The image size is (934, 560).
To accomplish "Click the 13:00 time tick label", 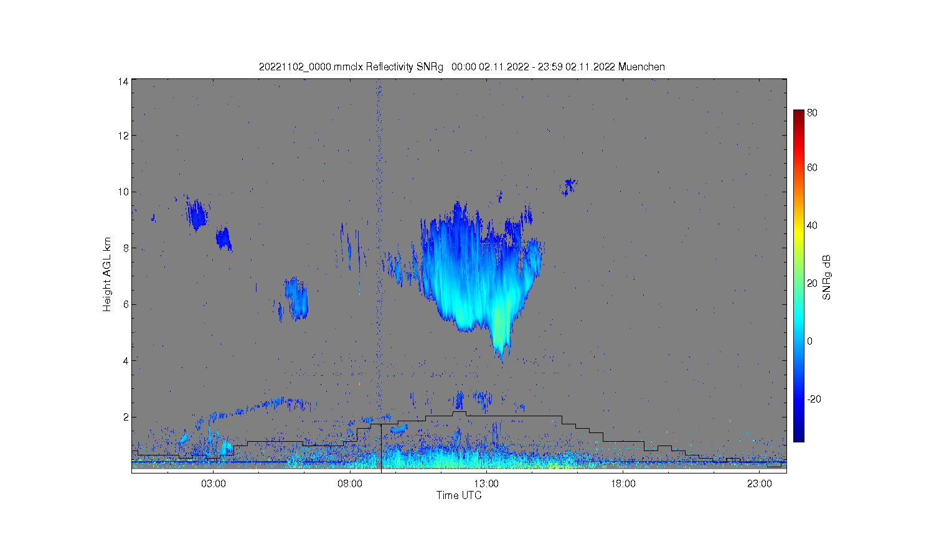I will [x=486, y=483].
